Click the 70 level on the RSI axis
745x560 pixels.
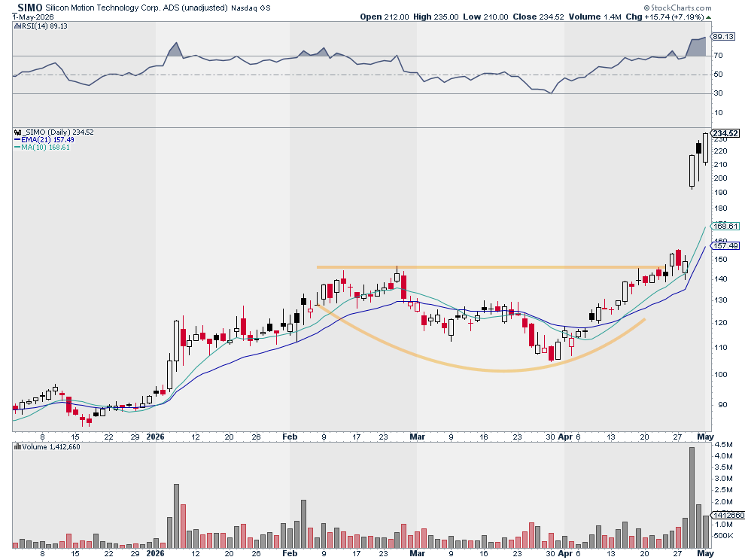click(718, 56)
